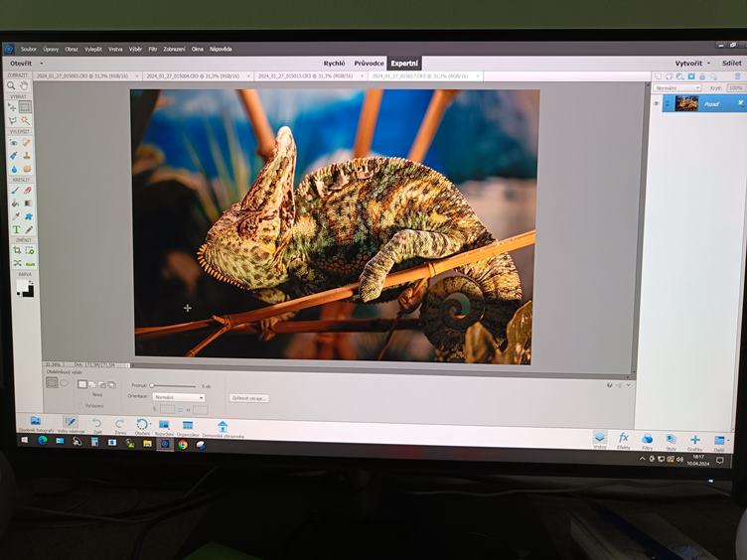This screenshot has height=560, width=747.
Task: Select the Lasso tool
Action: point(12,120)
